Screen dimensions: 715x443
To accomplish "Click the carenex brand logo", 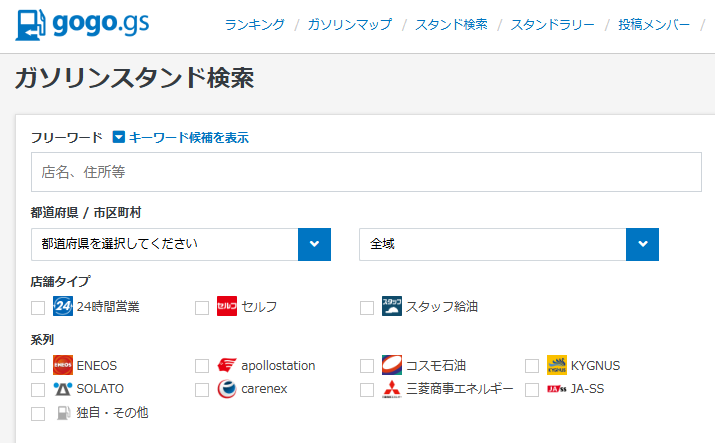I will point(227,388).
